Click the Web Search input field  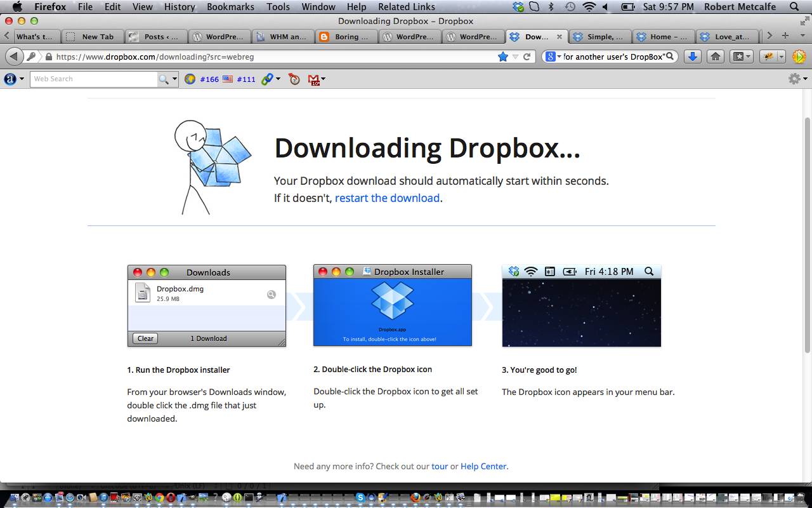(93, 79)
